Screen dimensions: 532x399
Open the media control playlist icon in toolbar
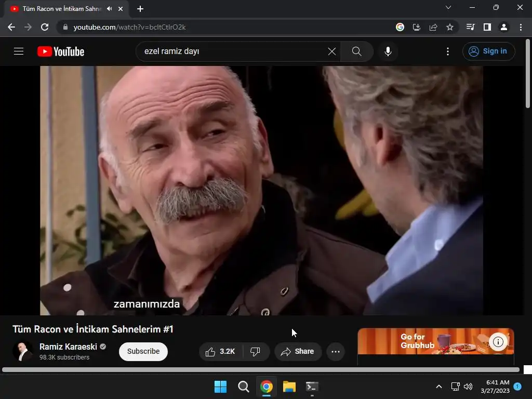click(x=471, y=27)
